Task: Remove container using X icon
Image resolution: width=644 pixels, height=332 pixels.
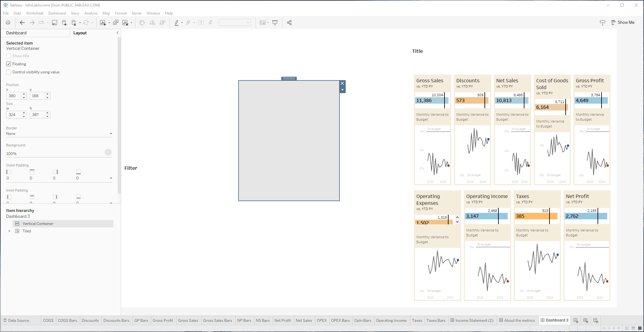Action: click(342, 83)
